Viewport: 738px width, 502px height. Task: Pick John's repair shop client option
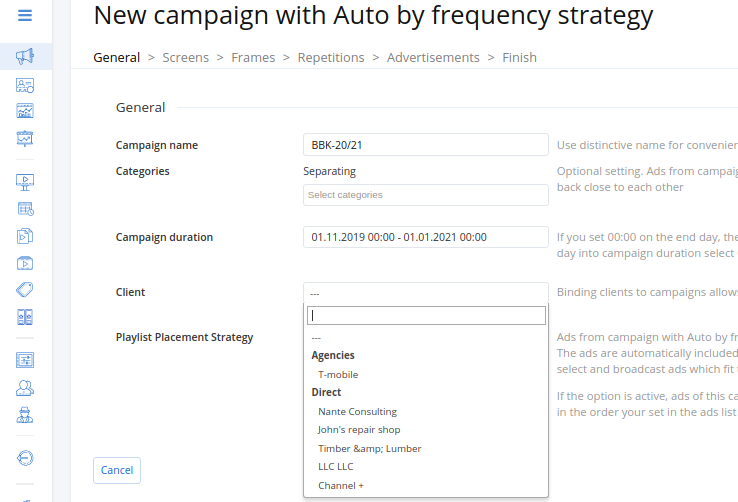click(359, 430)
